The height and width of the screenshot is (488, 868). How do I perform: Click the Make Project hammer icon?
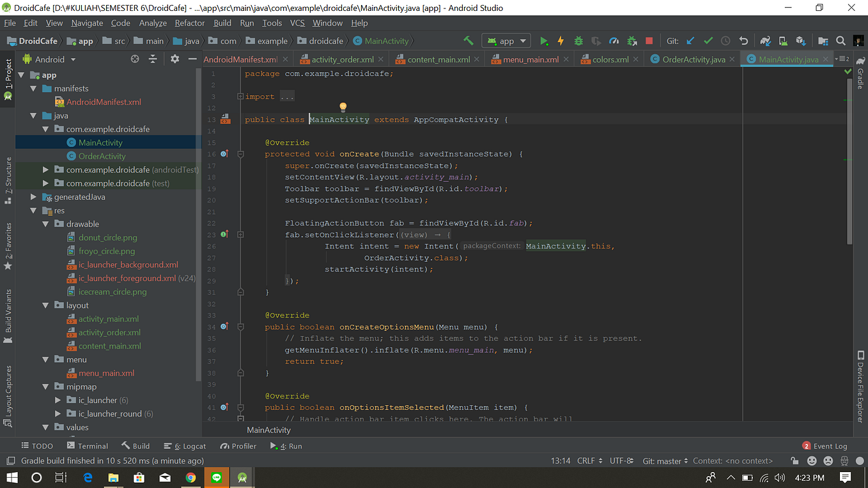(469, 40)
